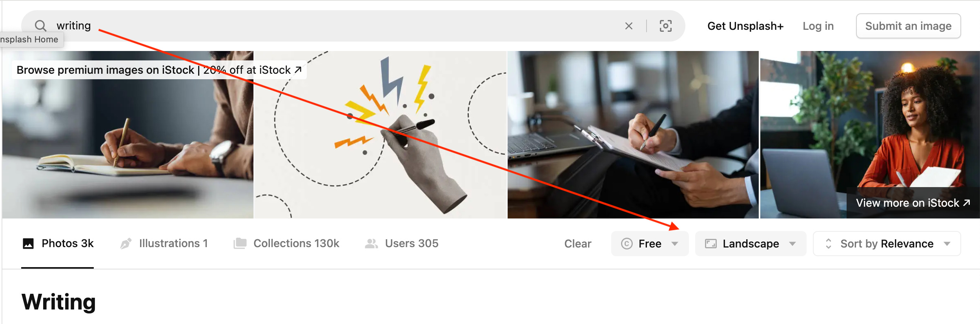
Task: Open the Sort by Relevance dropdown
Action: [x=887, y=244]
